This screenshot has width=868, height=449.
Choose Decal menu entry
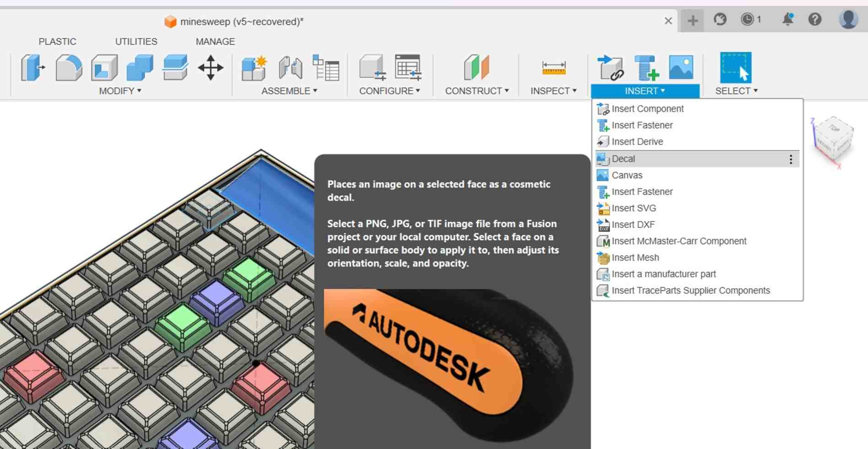click(x=697, y=159)
